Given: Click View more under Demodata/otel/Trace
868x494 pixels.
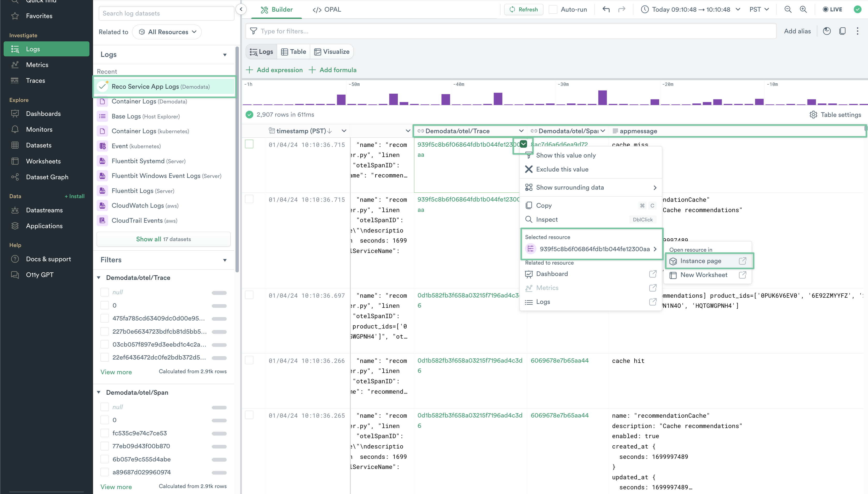Looking at the screenshot, I should (x=116, y=372).
